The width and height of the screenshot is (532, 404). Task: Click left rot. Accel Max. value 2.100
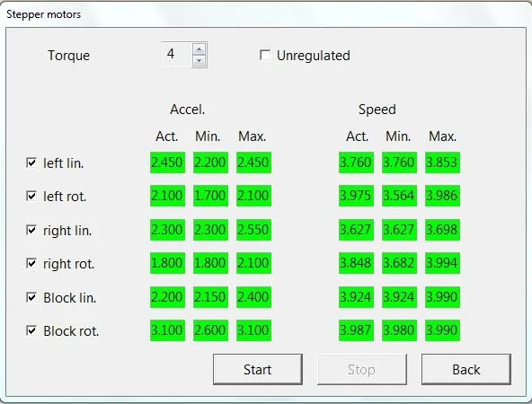point(253,196)
